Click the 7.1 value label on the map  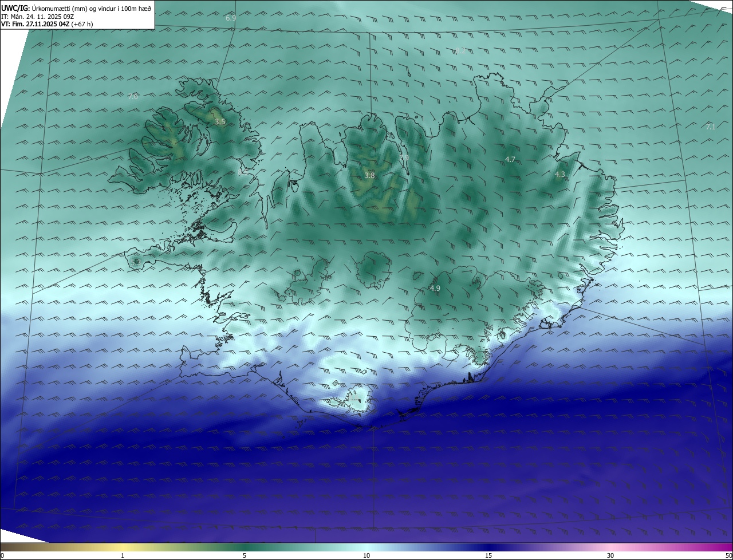tap(711, 127)
